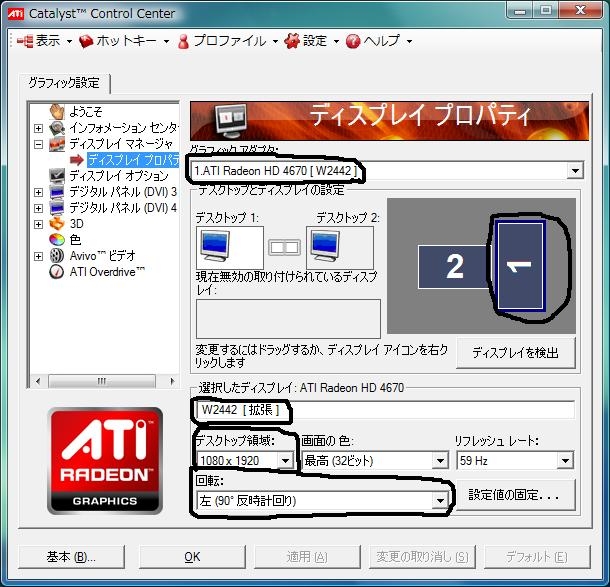Image resolution: width=610 pixels, height=587 pixels.
Task: Collapse the ディスプレイ マネージャ tree node
Action: (x=38, y=144)
